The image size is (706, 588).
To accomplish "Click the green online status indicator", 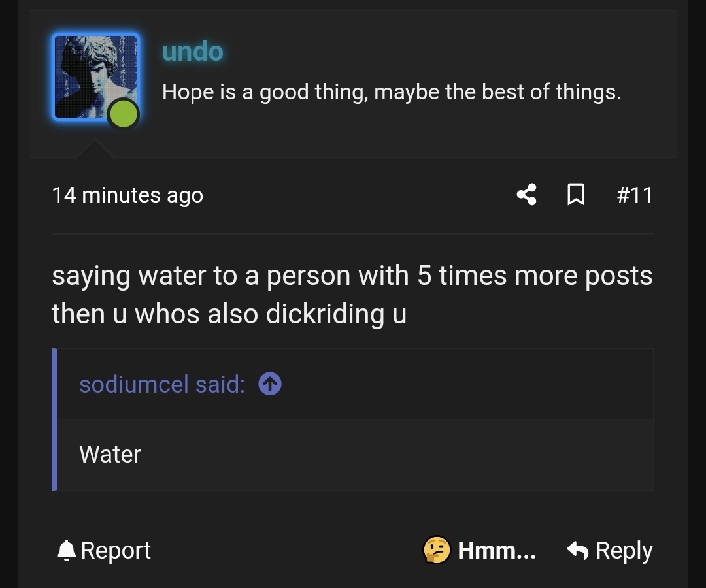I will 124,114.
